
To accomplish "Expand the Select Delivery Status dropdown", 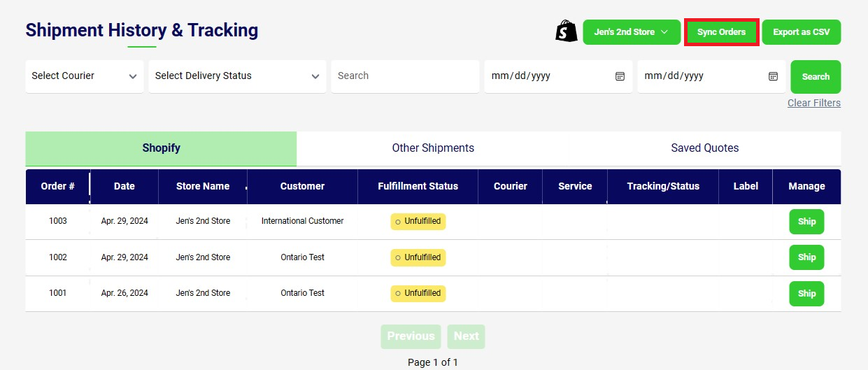I will [237, 76].
